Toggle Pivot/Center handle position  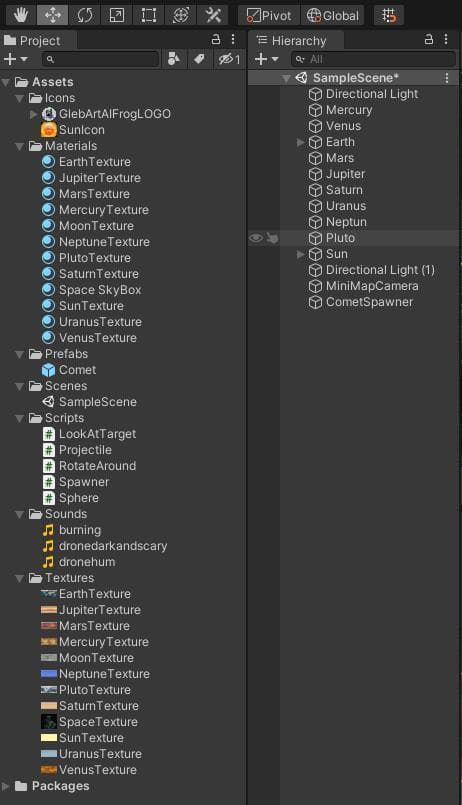click(269, 15)
